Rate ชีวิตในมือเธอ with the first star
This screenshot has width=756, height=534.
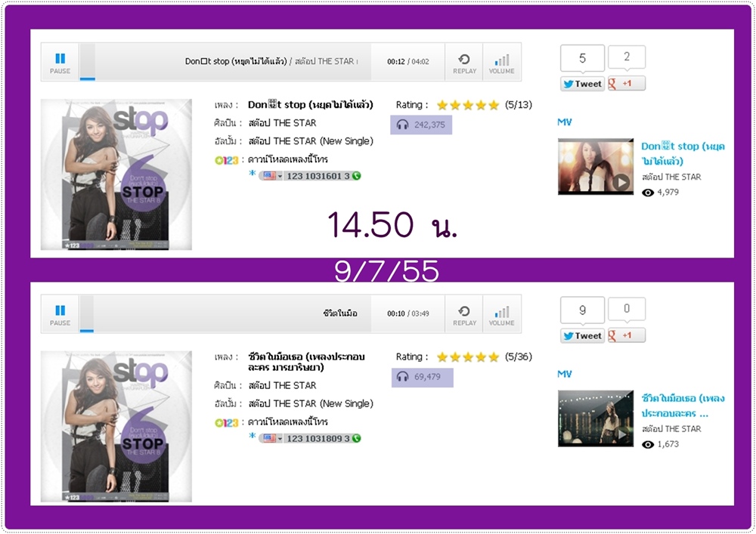tap(442, 357)
